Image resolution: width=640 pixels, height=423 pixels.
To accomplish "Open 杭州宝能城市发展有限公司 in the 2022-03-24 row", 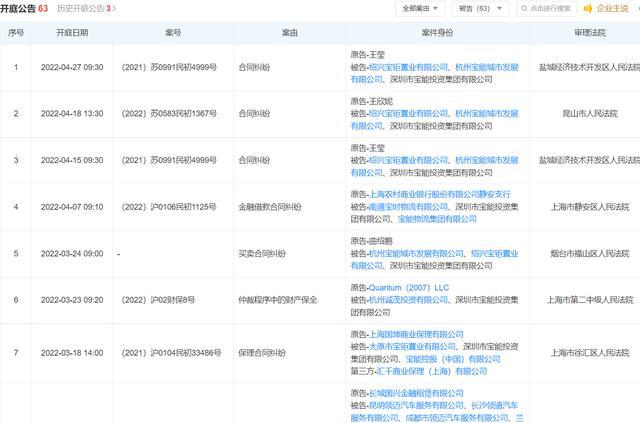I will pyautogui.click(x=416, y=254).
